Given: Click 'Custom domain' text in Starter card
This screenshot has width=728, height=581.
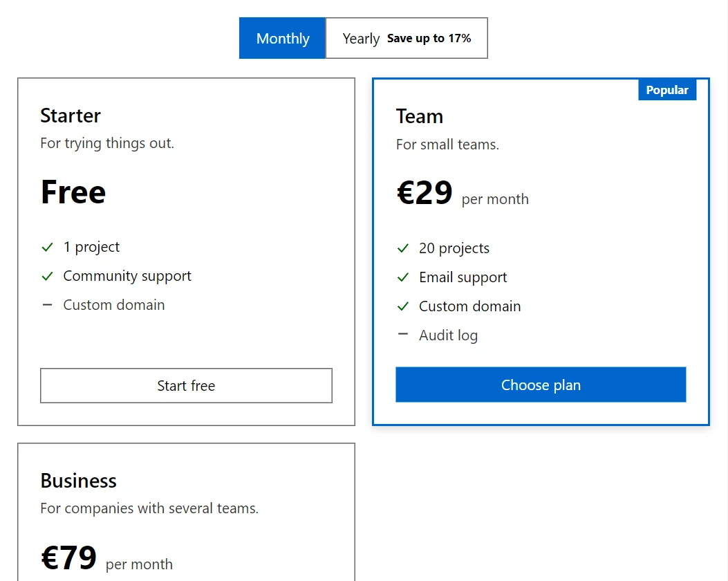Looking at the screenshot, I should (x=114, y=305).
